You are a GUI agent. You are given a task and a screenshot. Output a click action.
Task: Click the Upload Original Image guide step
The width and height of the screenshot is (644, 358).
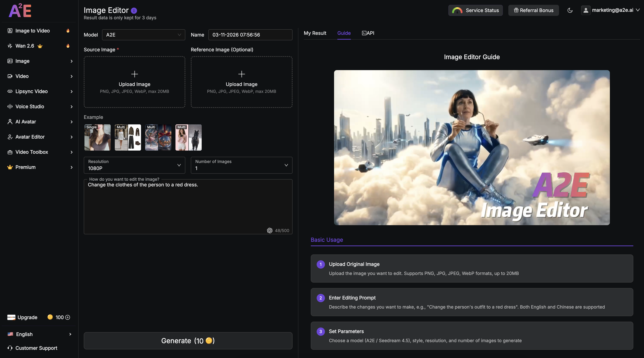click(472, 269)
